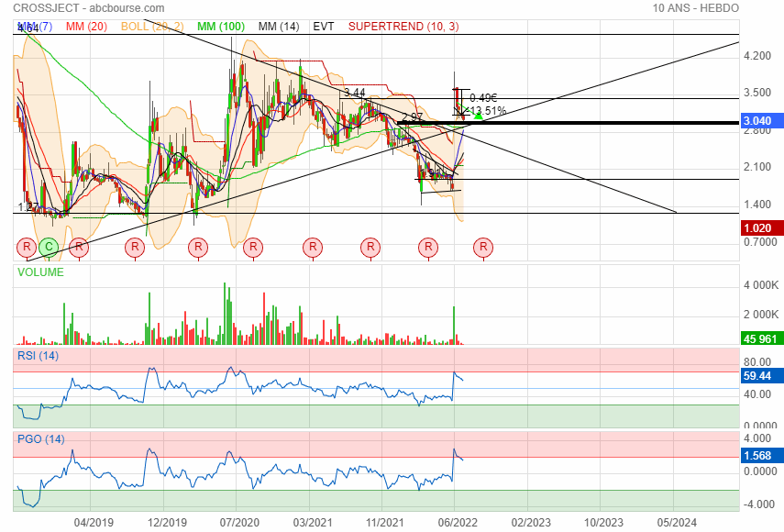The width and height of the screenshot is (784, 532).
Task: Click the blue 3.040 current price tag
Action: coord(761,121)
